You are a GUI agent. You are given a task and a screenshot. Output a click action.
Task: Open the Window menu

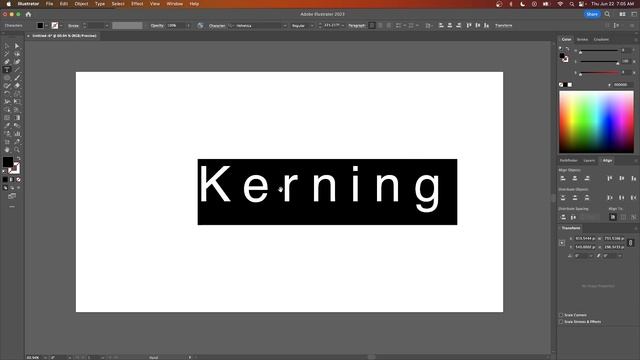pos(175,4)
